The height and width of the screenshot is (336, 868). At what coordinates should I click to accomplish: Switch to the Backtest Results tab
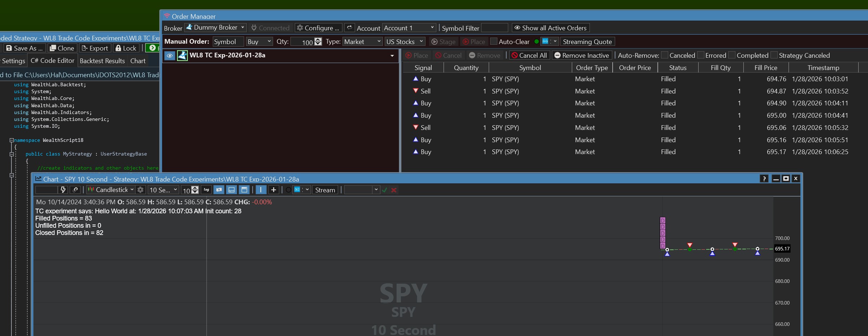(x=102, y=61)
